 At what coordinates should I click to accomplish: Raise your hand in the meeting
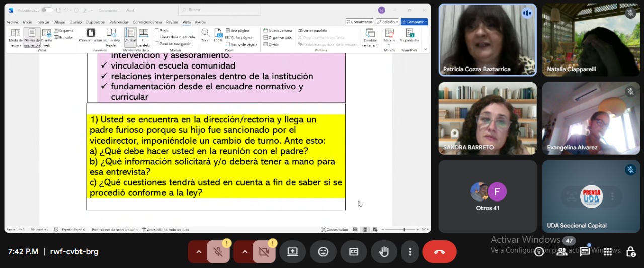pos(384,252)
